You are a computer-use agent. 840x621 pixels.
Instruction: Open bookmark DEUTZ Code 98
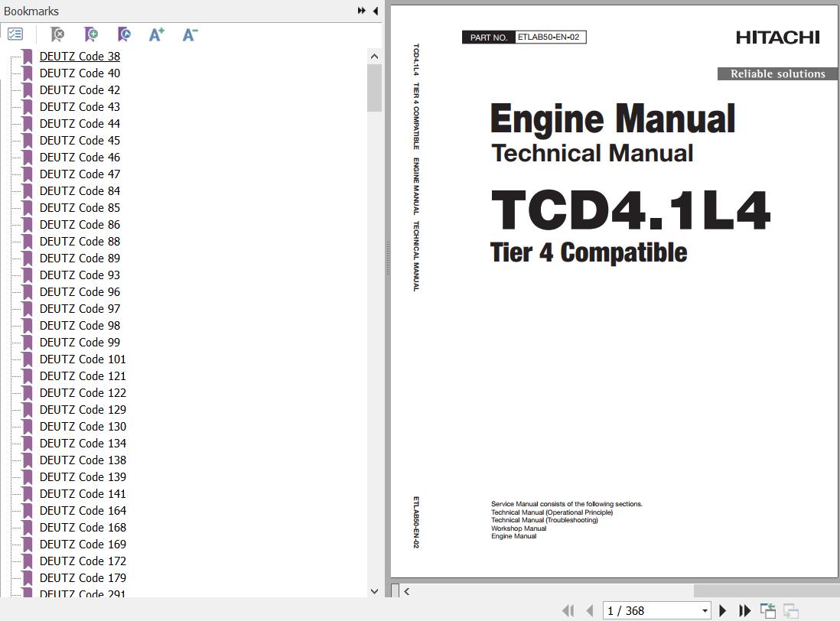[x=80, y=326]
